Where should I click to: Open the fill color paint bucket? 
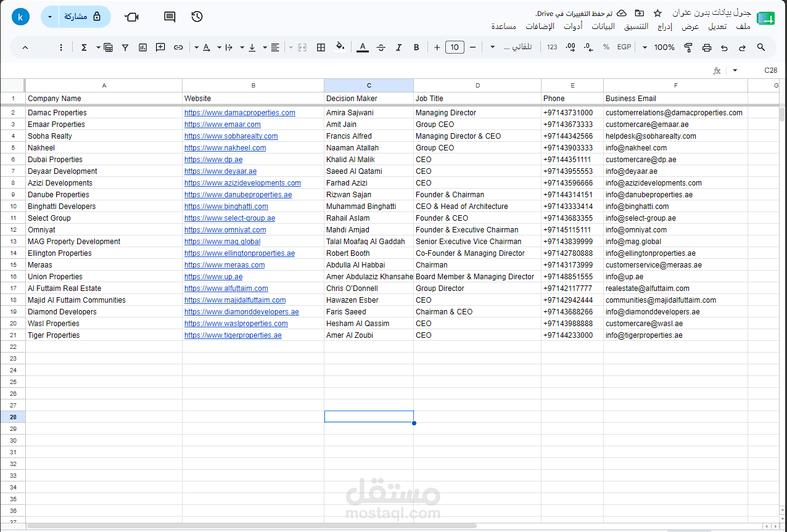click(340, 47)
